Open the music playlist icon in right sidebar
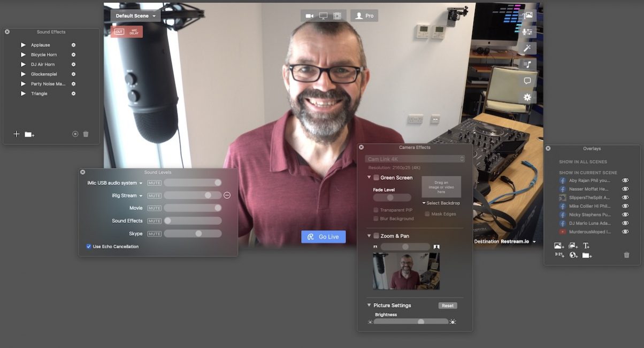644x348 pixels. point(527,65)
